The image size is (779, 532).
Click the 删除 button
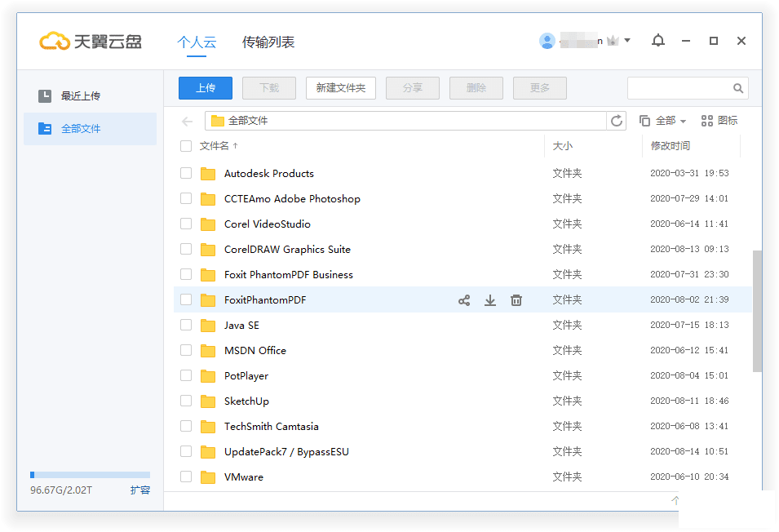476,88
